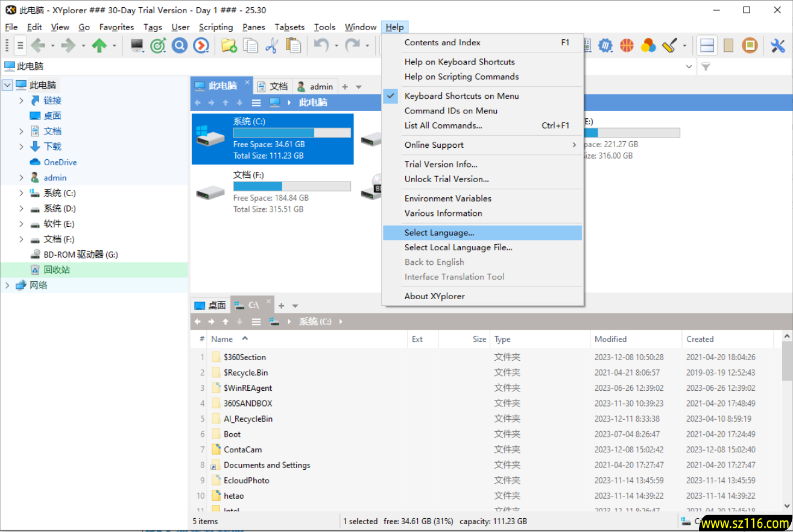
Task: Toggle the orange preview pane button
Action: [x=750, y=45]
